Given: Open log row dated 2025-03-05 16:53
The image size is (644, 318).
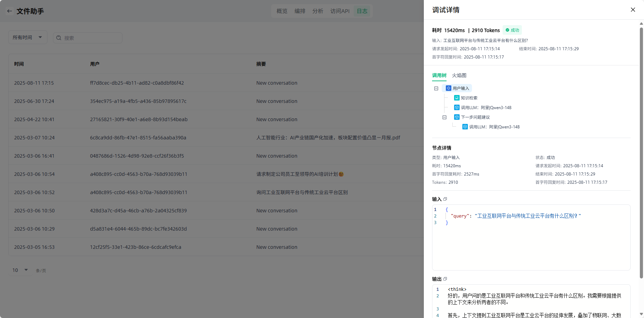Looking at the screenshot, I should coord(216,247).
